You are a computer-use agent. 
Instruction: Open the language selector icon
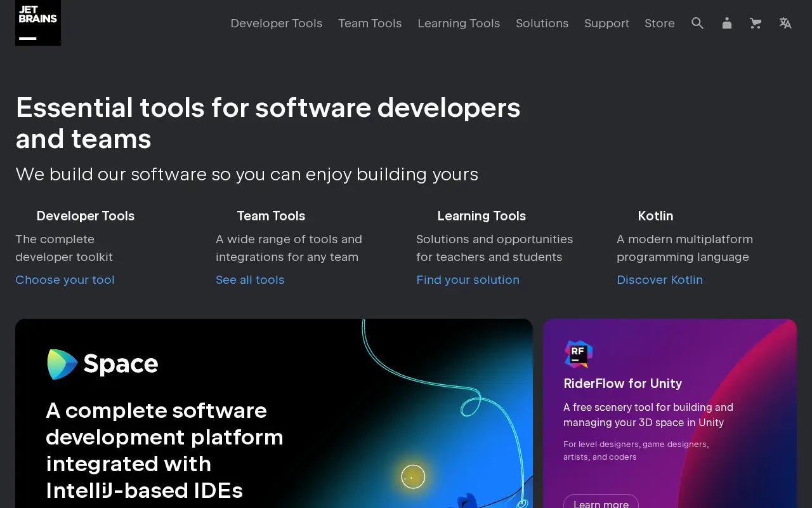(785, 23)
